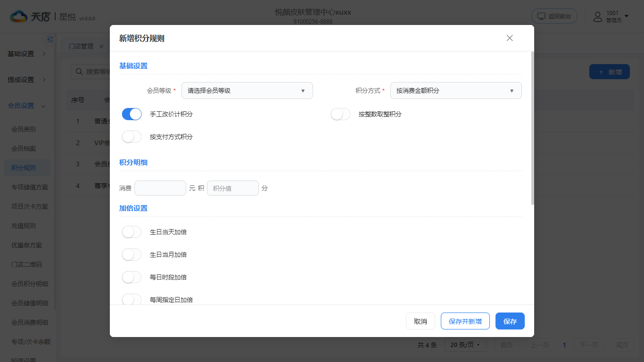Enable 按支付方式积分 switch
Screen dimensions: 644x362
point(132,137)
